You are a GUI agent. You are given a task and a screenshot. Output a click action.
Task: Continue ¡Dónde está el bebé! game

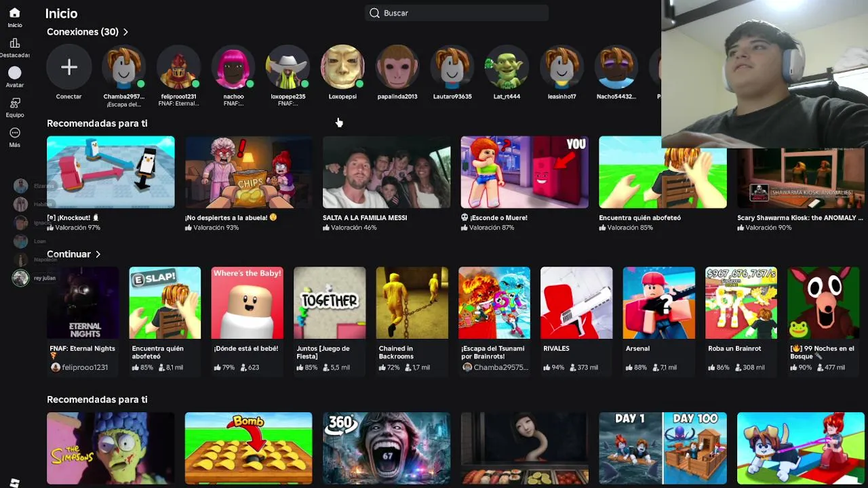[248, 303]
